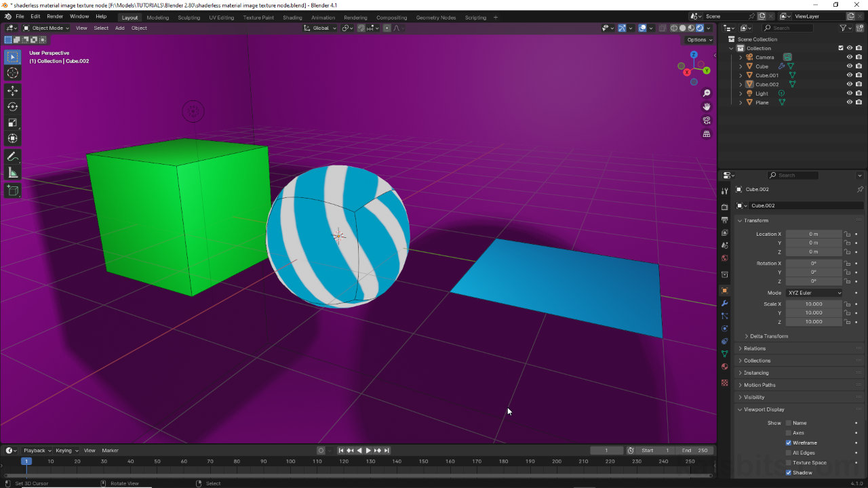This screenshot has width=868, height=488.
Task: Open the XYZ Euler rotation mode dropdown
Action: click(x=814, y=293)
